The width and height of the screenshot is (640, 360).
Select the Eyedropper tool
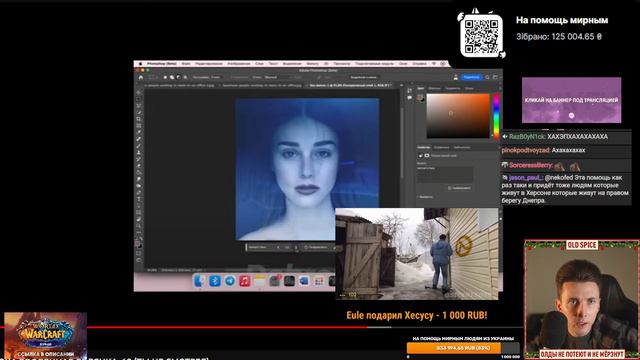[x=138, y=132]
